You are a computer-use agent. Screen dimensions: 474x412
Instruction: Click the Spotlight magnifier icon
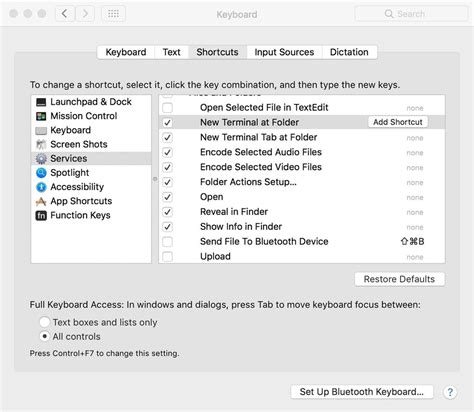click(41, 173)
